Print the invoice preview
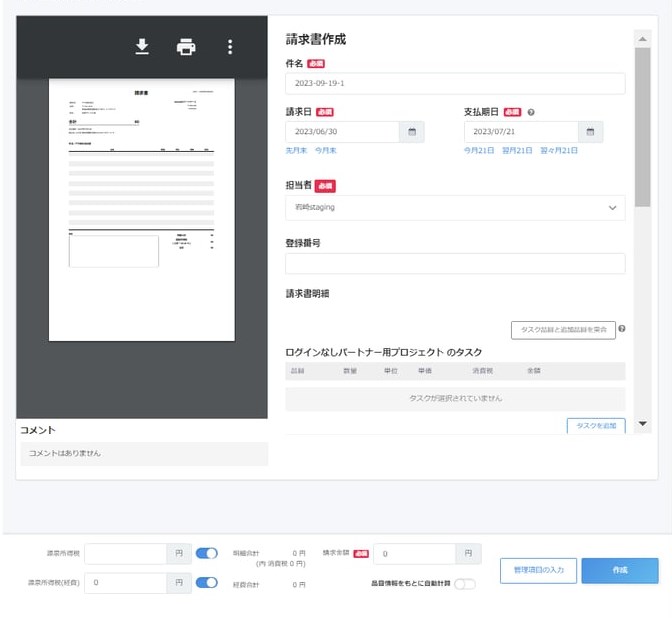Viewport: 672px width, 618px height. point(186,47)
